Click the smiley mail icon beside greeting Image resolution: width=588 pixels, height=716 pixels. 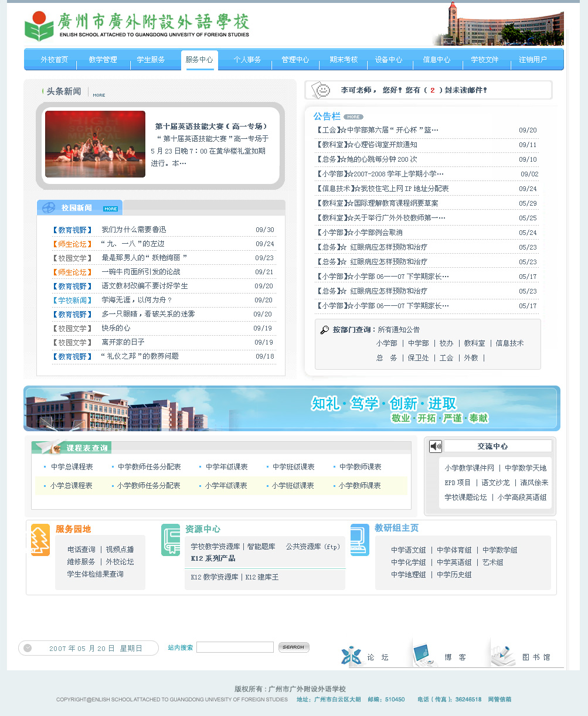(321, 90)
